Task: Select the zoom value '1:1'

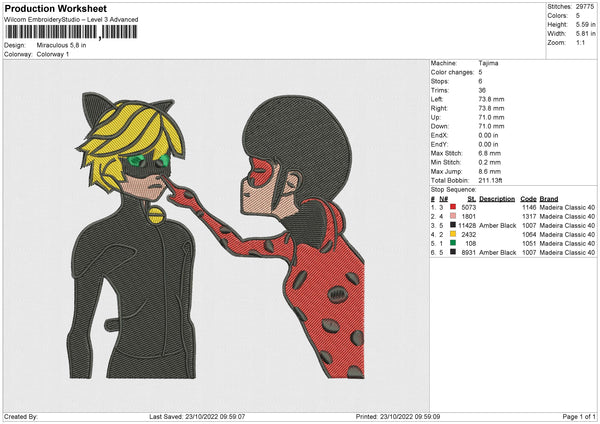Action: [x=580, y=42]
